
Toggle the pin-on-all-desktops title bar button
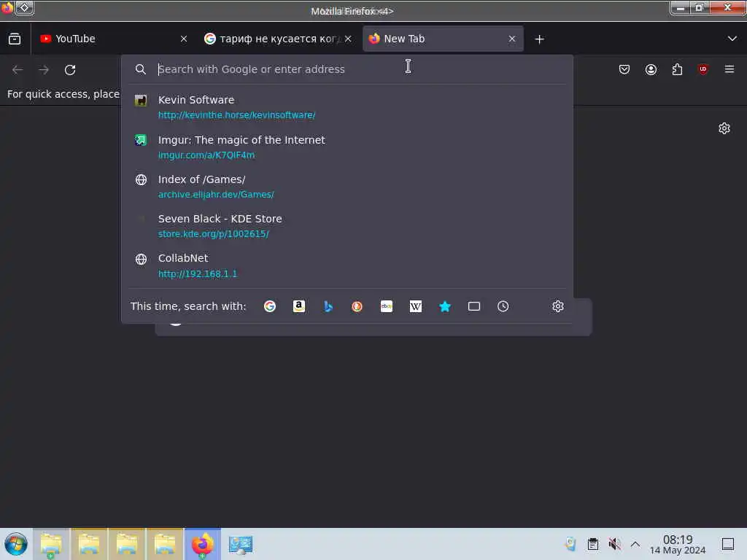pyautogui.click(x=25, y=7)
